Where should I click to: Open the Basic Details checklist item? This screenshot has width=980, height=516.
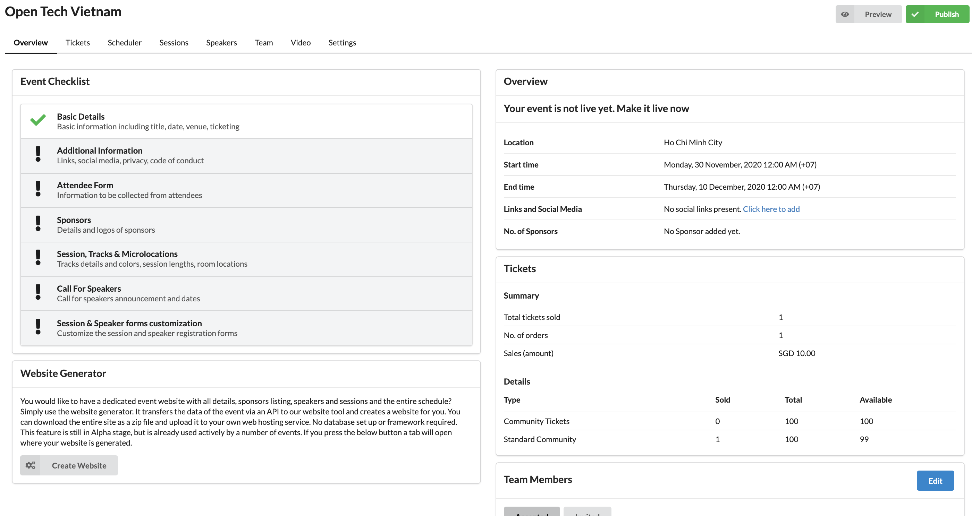pos(246,121)
